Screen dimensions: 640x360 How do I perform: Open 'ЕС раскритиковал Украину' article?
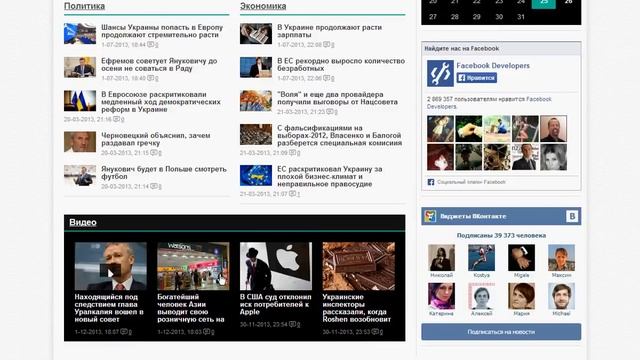[x=330, y=176]
